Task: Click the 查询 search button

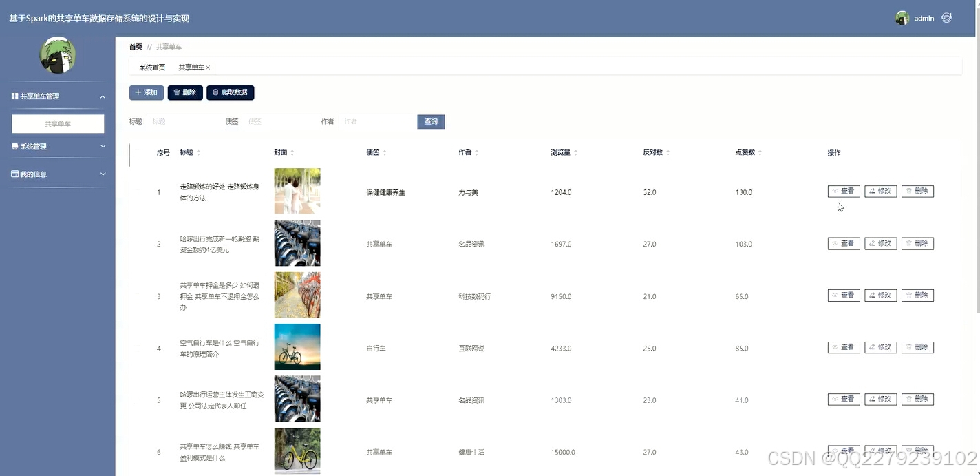Action: pos(430,121)
